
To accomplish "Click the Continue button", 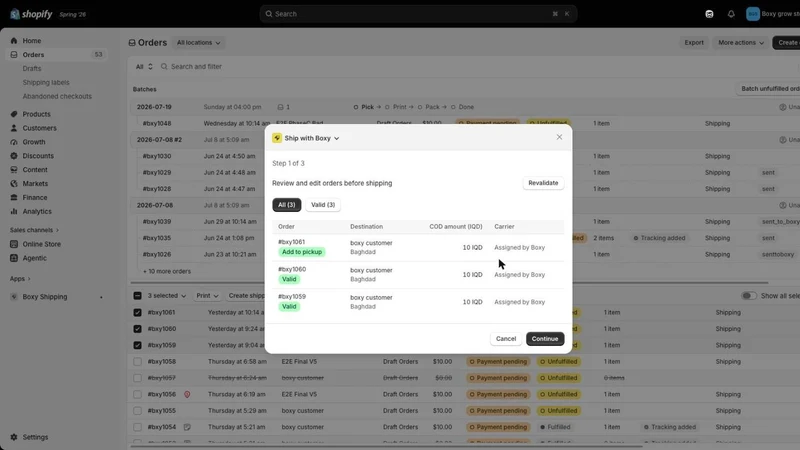I will [545, 339].
